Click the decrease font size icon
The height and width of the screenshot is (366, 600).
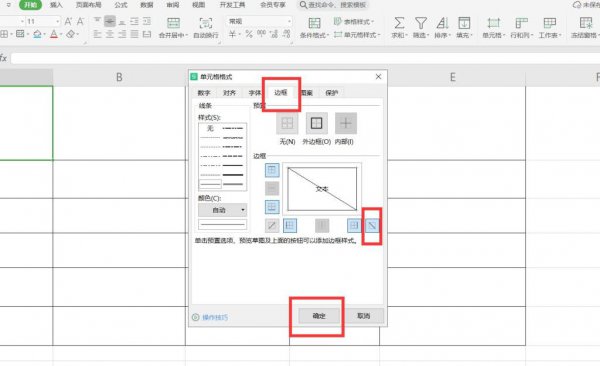point(80,21)
